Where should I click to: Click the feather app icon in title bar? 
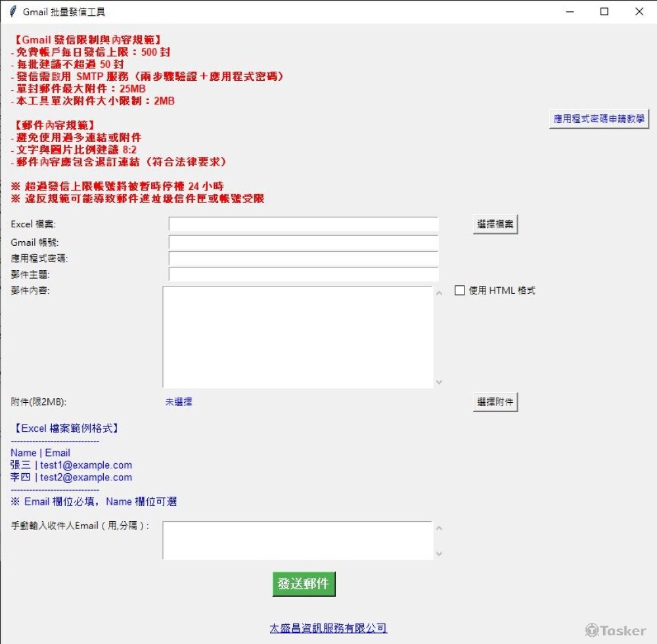click(12, 11)
